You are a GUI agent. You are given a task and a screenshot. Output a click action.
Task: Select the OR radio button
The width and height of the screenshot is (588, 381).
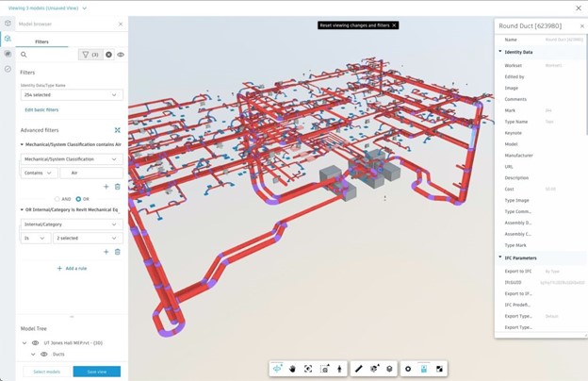(78, 199)
